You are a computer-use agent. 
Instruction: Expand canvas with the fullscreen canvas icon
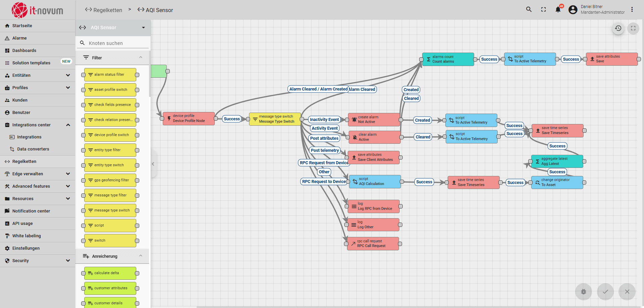pyautogui.click(x=633, y=28)
